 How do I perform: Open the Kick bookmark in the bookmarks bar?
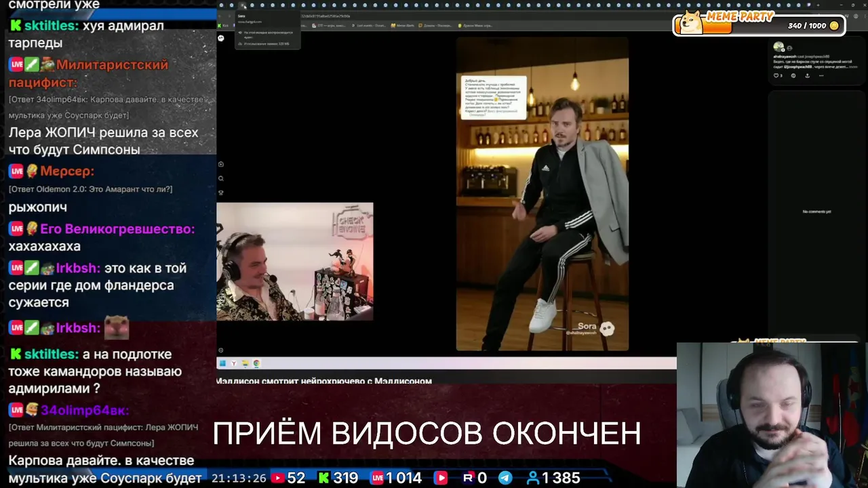223,26
